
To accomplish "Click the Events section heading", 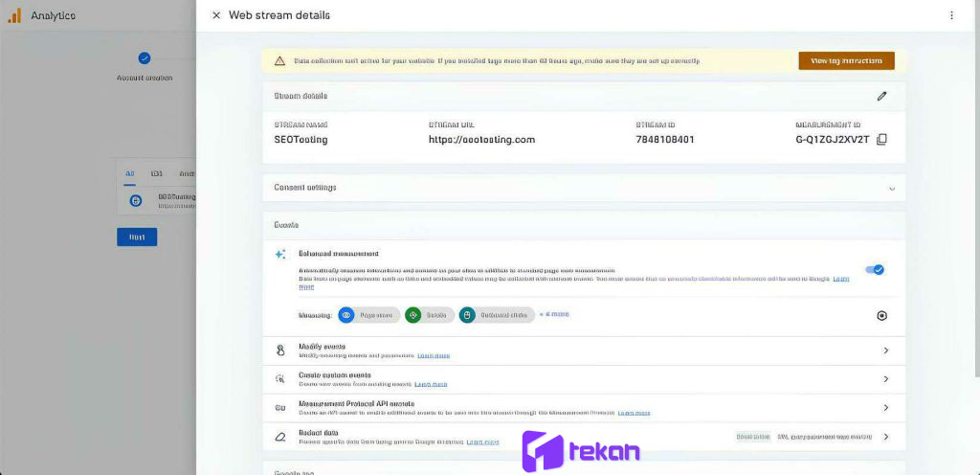I will click(x=286, y=224).
